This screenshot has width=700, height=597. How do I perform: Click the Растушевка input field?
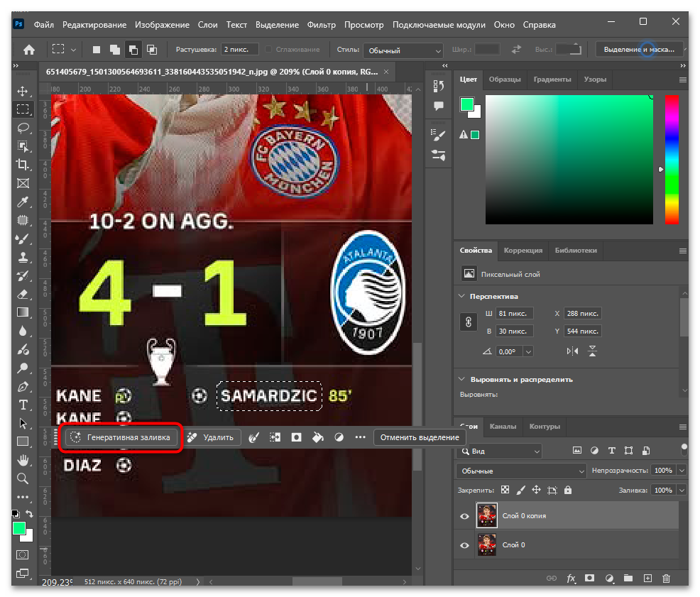point(240,50)
